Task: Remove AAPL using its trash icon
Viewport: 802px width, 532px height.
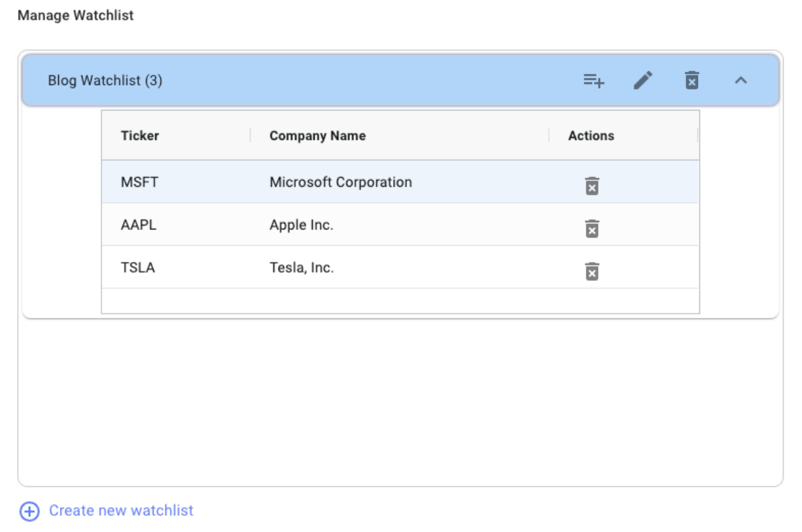Action: pyautogui.click(x=592, y=228)
